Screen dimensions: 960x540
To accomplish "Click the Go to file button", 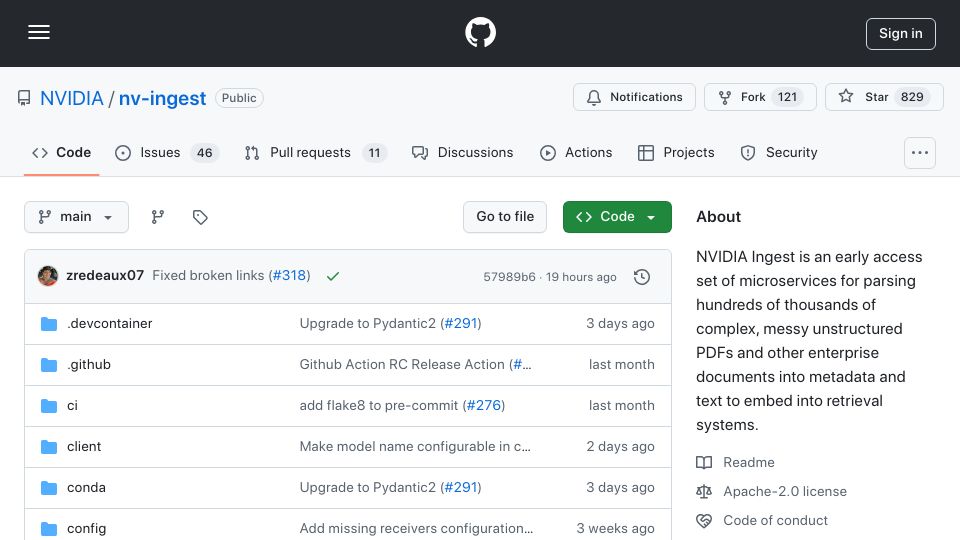I will pos(505,217).
